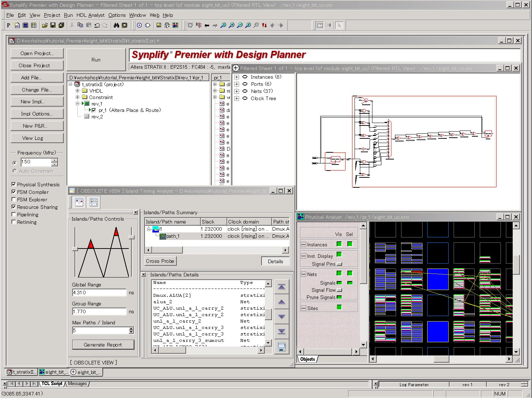Toggle the Resource Sharing checkbox

pos(14,207)
